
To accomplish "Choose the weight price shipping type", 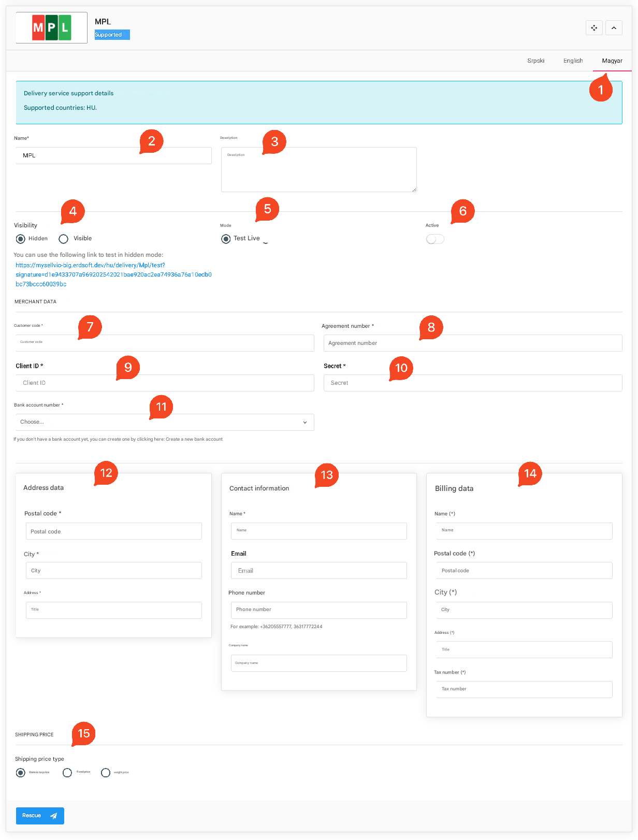I will point(106,773).
